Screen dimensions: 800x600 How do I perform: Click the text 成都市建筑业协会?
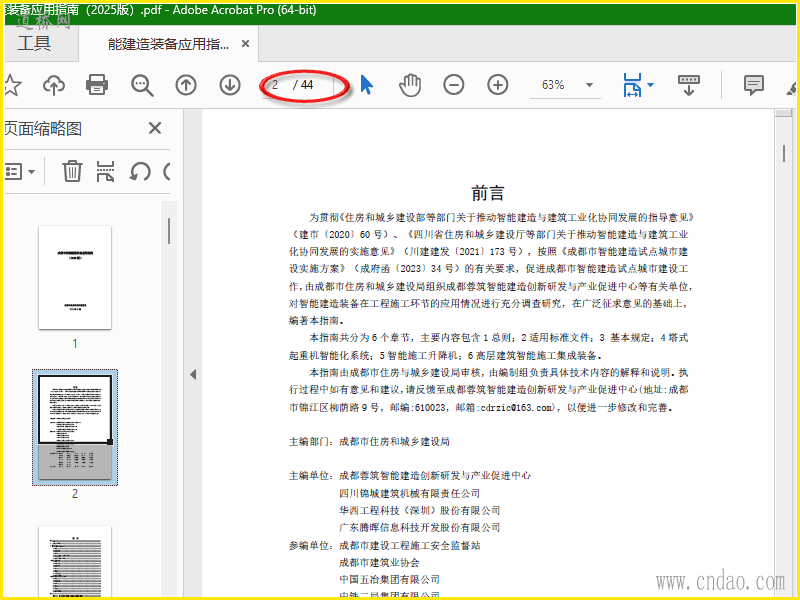[379, 562]
